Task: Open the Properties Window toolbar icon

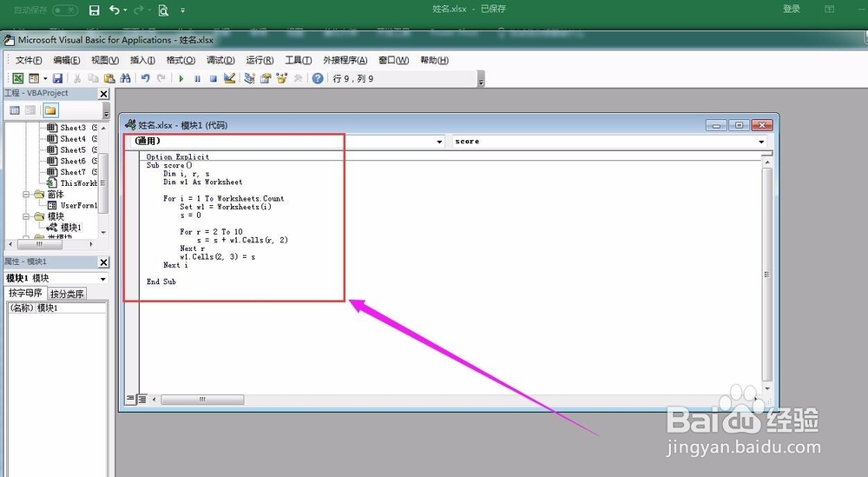Action: click(x=266, y=79)
